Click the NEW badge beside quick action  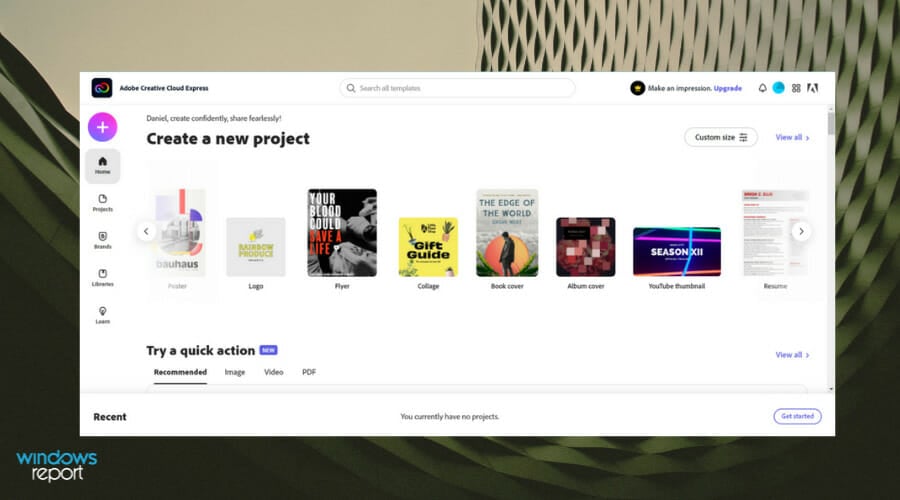pyautogui.click(x=268, y=350)
